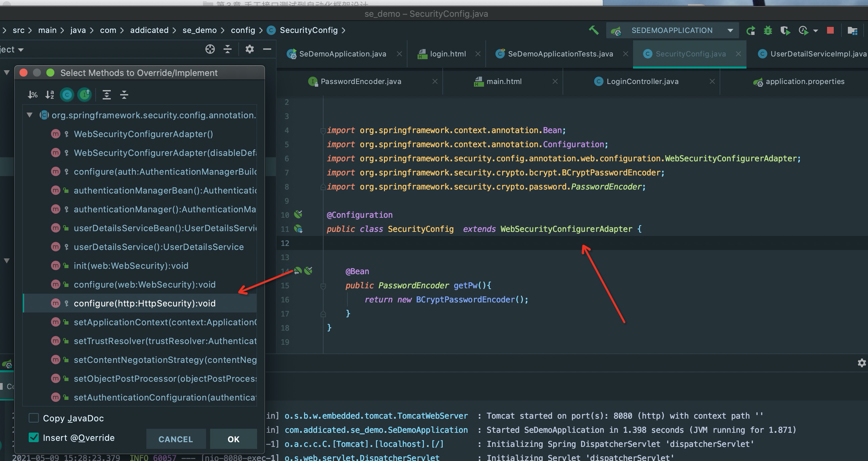Switch to SeDemoApplicationTests.java tab

(x=560, y=54)
